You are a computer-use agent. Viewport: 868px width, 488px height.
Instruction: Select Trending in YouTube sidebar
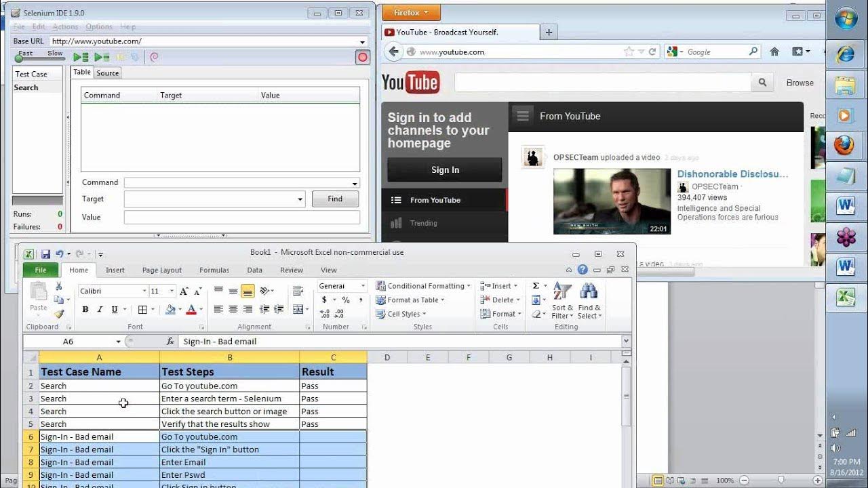pos(423,223)
